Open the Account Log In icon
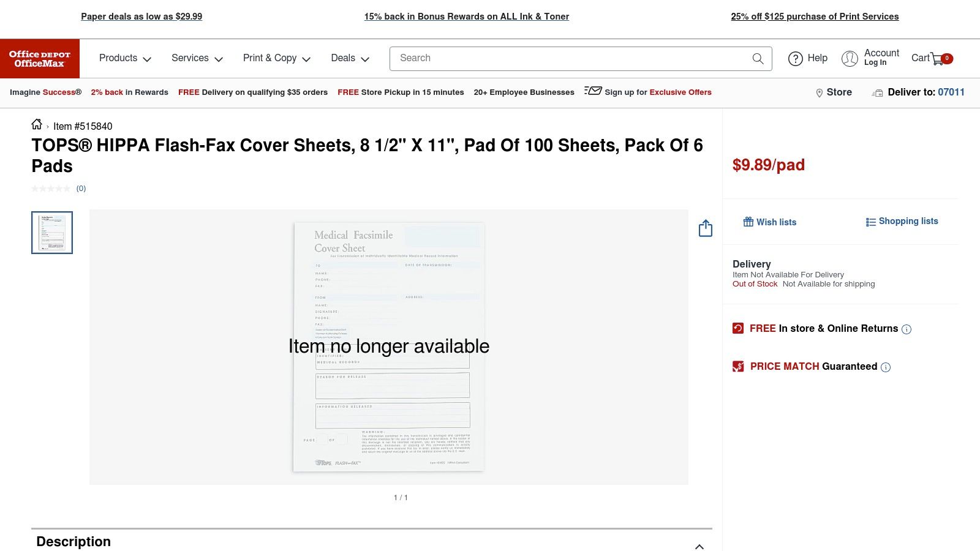Image resolution: width=980 pixels, height=551 pixels. 850,58
